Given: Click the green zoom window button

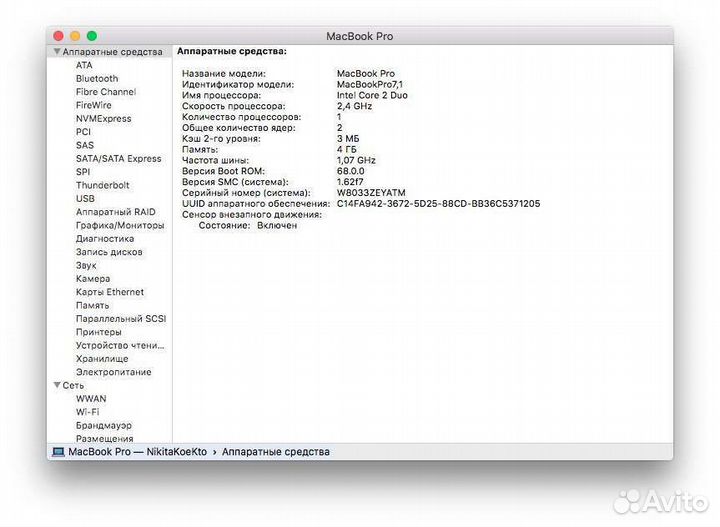Looking at the screenshot, I should coord(92,36).
